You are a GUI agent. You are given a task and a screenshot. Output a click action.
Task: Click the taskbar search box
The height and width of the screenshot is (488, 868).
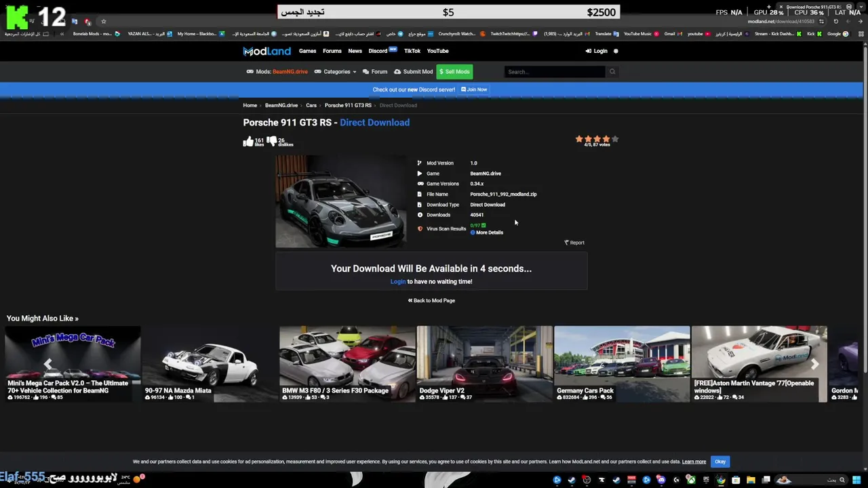coord(810,480)
